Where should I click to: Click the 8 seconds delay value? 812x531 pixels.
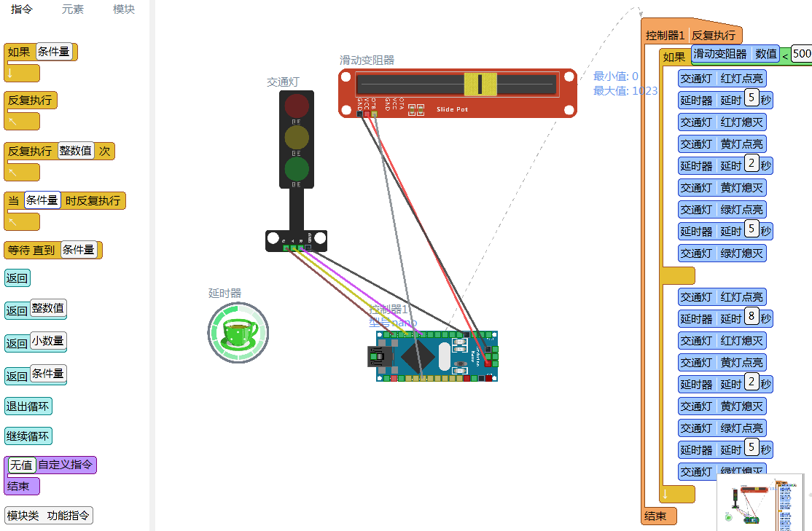point(750,318)
